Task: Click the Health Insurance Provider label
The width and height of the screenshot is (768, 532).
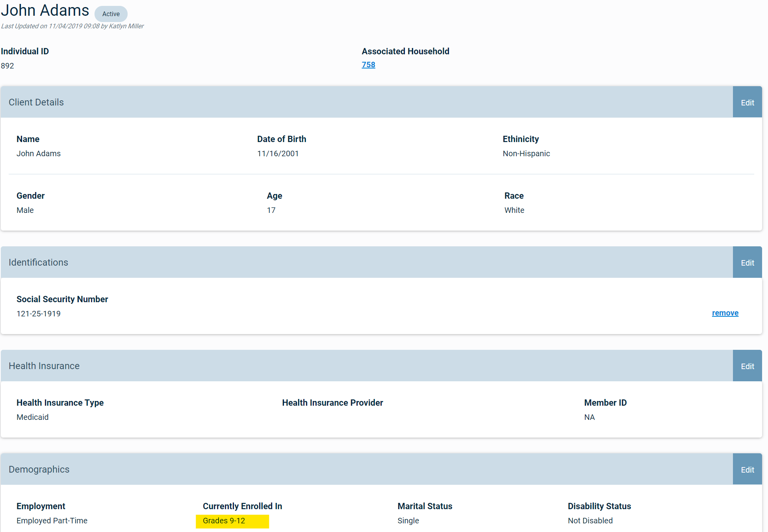Action: coord(332,403)
